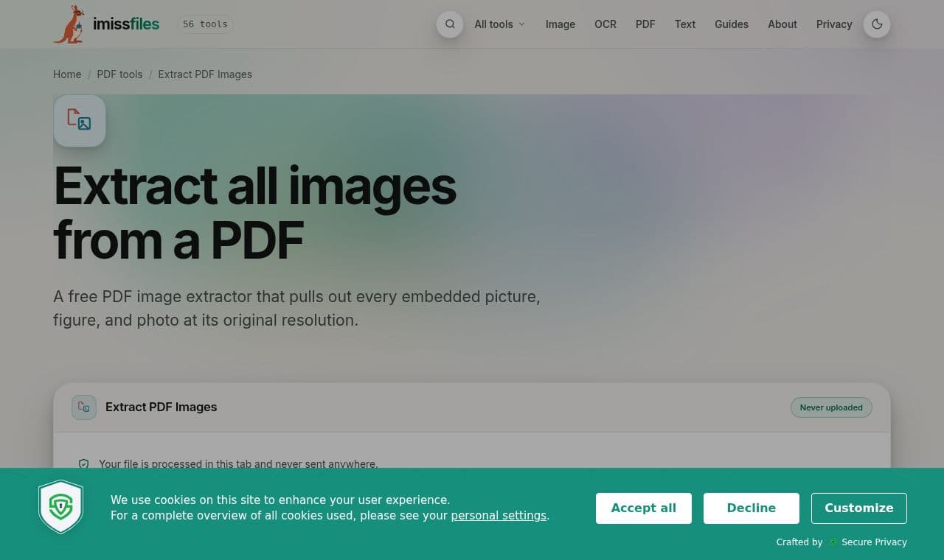Click the shield check privacy icon
Screen dimensions: 944x560
pyautogui.click(x=83, y=464)
